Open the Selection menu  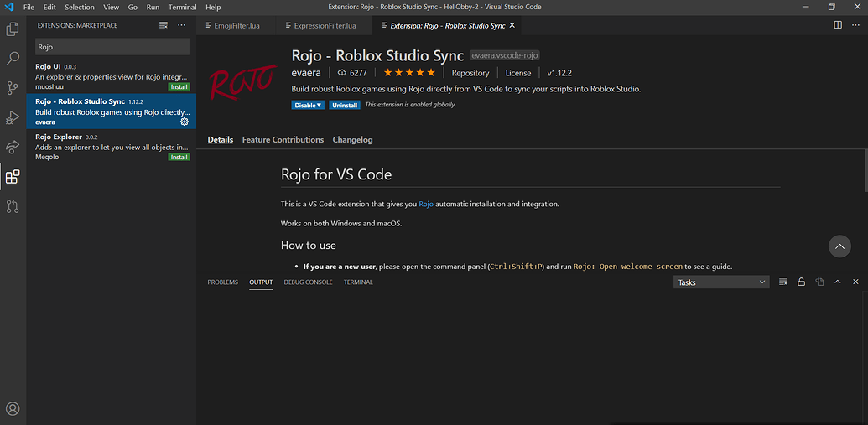tap(80, 8)
